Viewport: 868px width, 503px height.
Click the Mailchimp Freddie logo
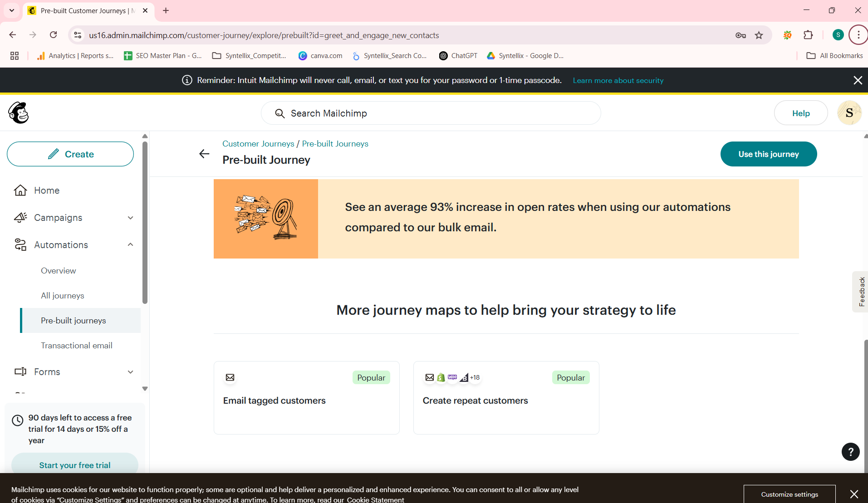(x=19, y=112)
